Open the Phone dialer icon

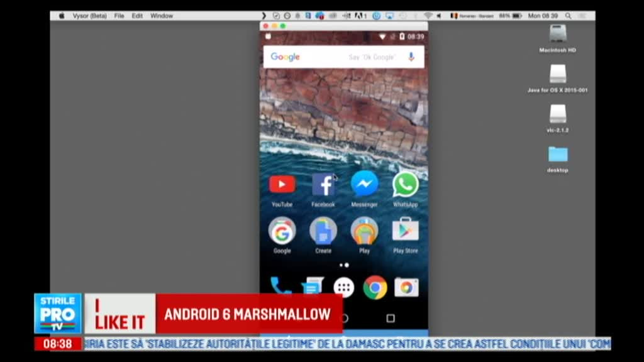pos(281,287)
